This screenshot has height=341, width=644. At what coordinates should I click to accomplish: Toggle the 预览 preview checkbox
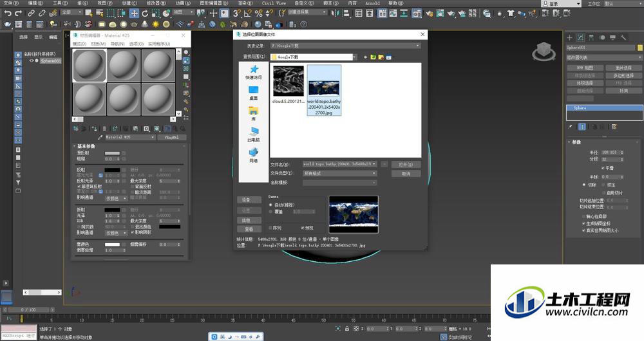click(303, 228)
